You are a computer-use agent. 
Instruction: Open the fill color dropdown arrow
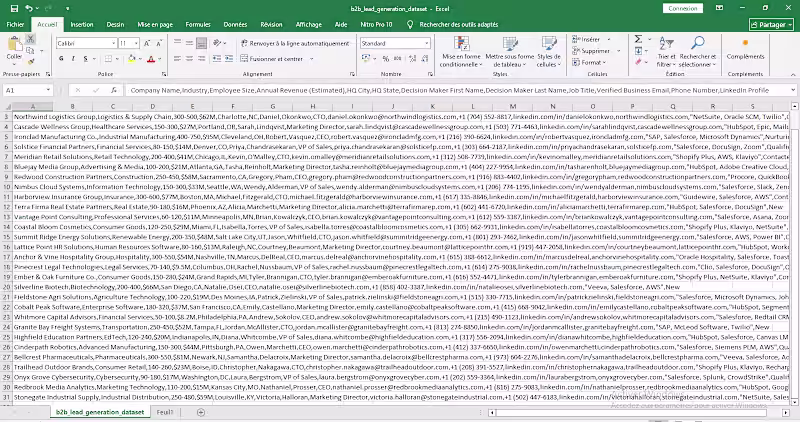pos(140,59)
